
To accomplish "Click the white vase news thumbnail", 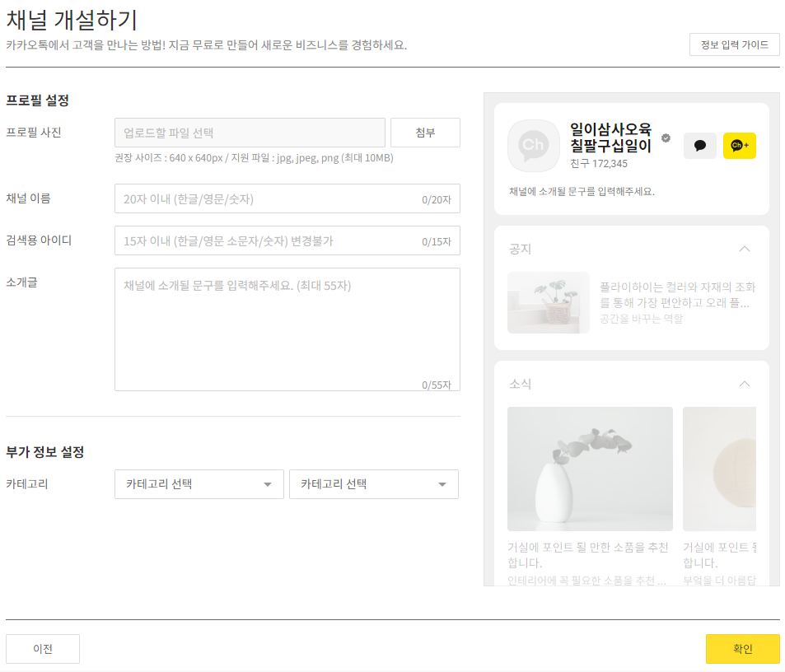I will 590,469.
